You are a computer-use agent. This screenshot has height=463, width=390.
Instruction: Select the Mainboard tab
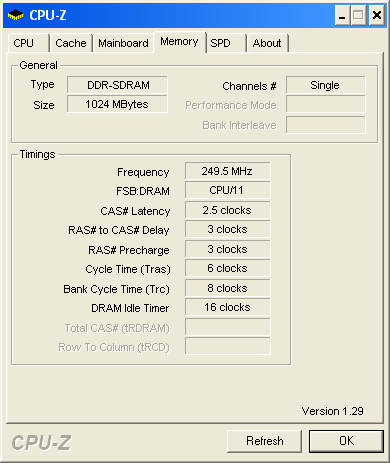(123, 43)
